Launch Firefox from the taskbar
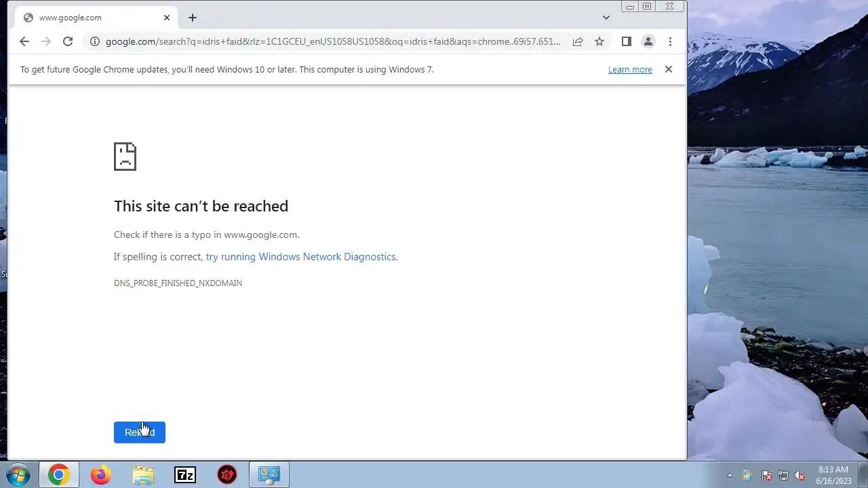The width and height of the screenshot is (868, 488). click(101, 475)
